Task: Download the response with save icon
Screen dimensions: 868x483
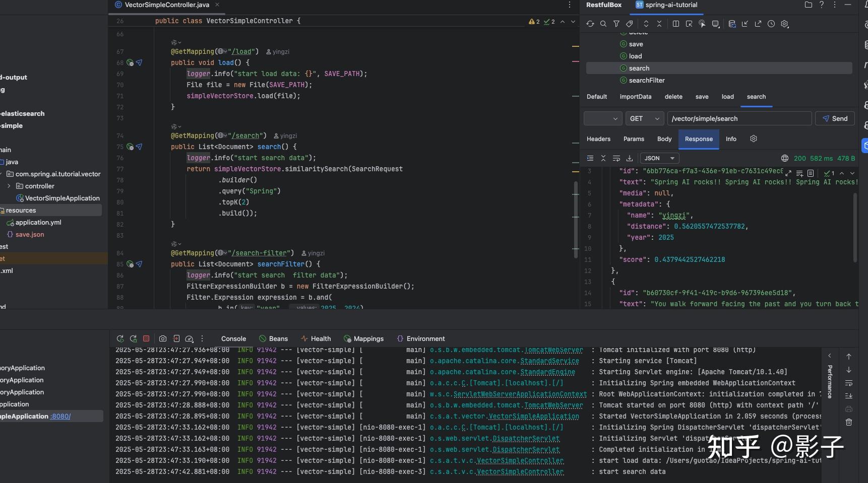Action: point(629,158)
